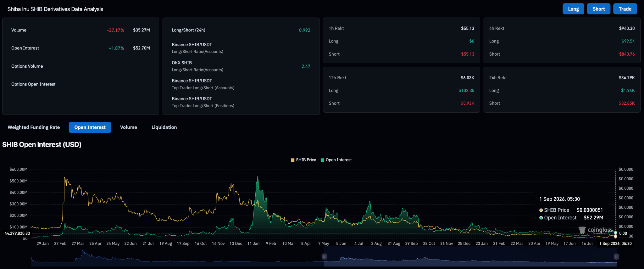This screenshot has height=269, width=644.
Task: Select the Open Interest tab
Action: pos(90,127)
